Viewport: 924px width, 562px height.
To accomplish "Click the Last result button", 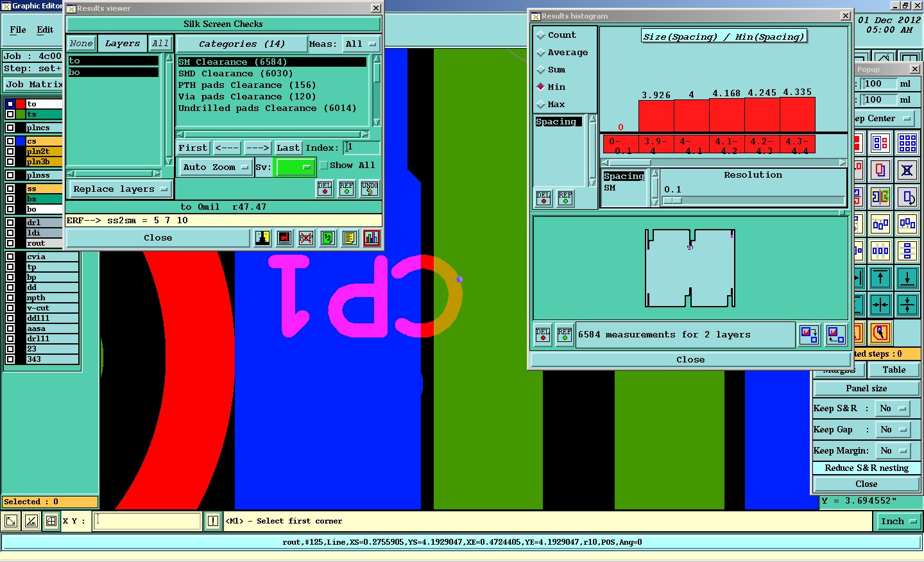I will pos(288,148).
